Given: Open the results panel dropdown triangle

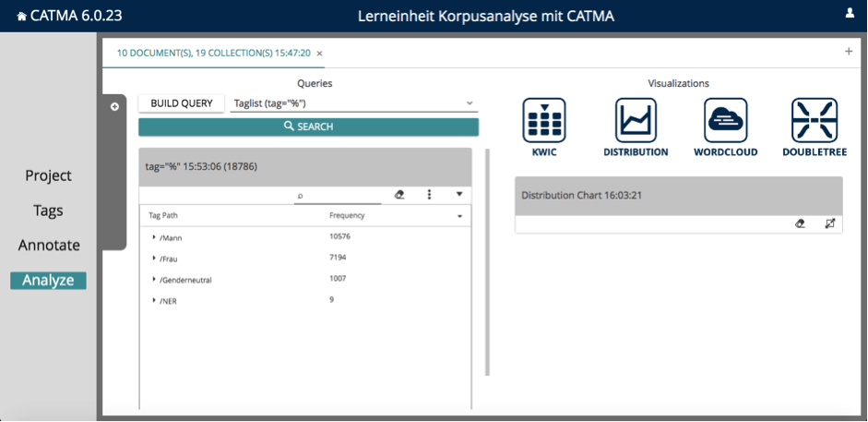Looking at the screenshot, I should pos(459,195).
